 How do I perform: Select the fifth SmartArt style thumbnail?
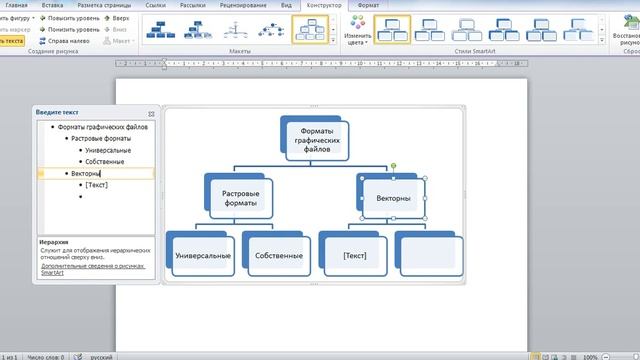click(x=541, y=30)
